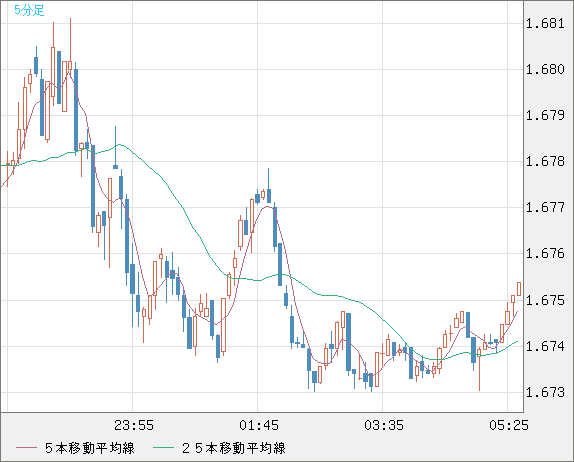Click the 05:25 time axis label

click(509, 425)
